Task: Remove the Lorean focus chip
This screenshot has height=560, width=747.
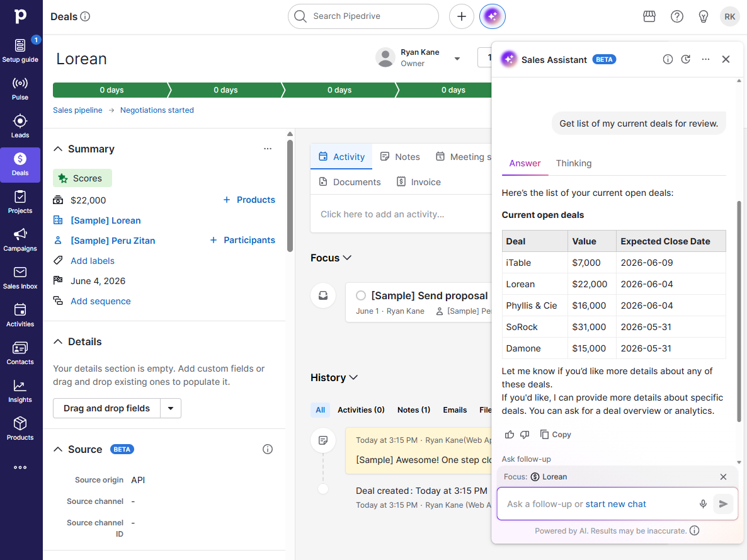Action: 722,477
